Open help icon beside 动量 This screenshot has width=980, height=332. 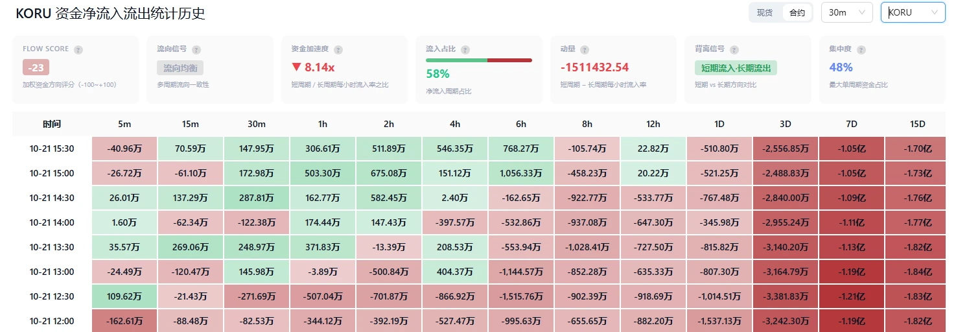pyautogui.click(x=585, y=49)
